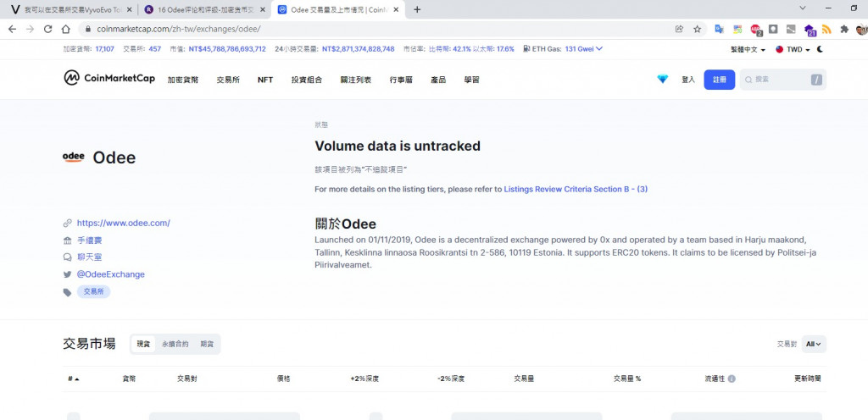Open the 產品 nav menu
Image resolution: width=868 pixels, height=420 pixels.
(438, 80)
